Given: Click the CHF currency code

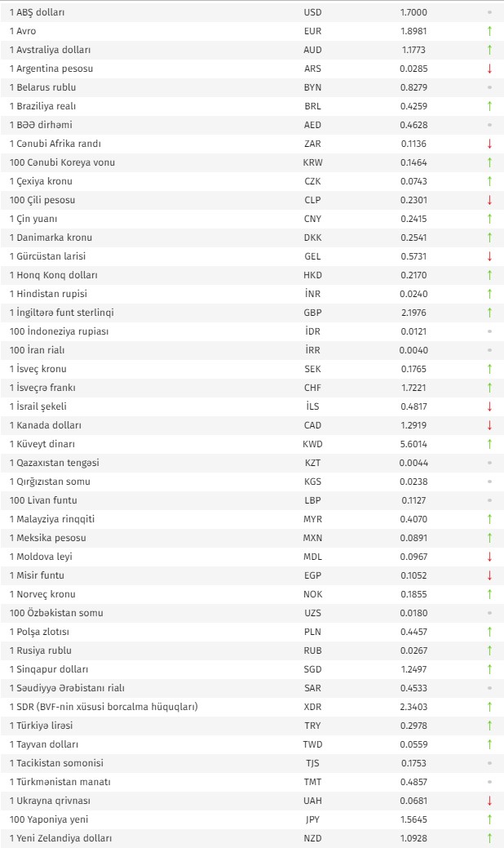Looking at the screenshot, I should [x=312, y=388].
